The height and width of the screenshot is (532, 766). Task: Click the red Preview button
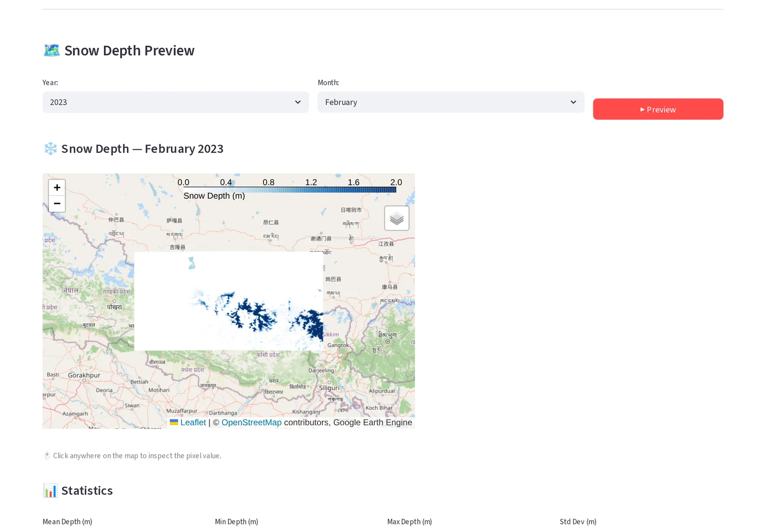[x=658, y=109]
